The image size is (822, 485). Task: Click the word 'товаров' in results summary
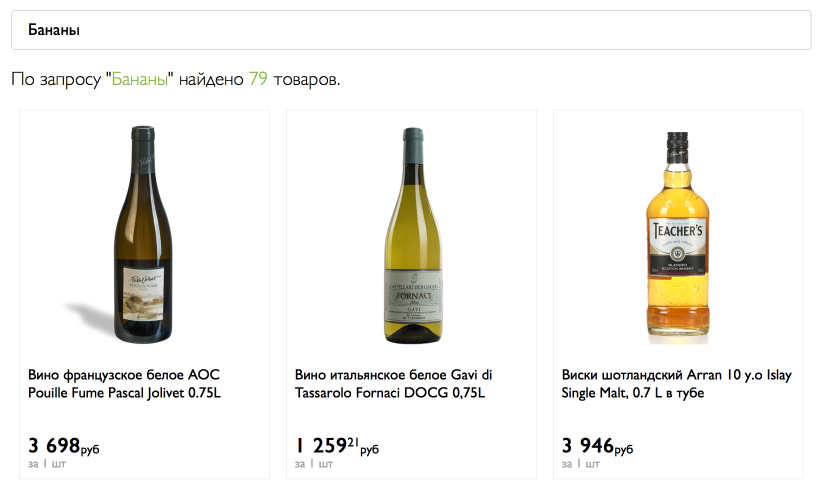(x=305, y=79)
